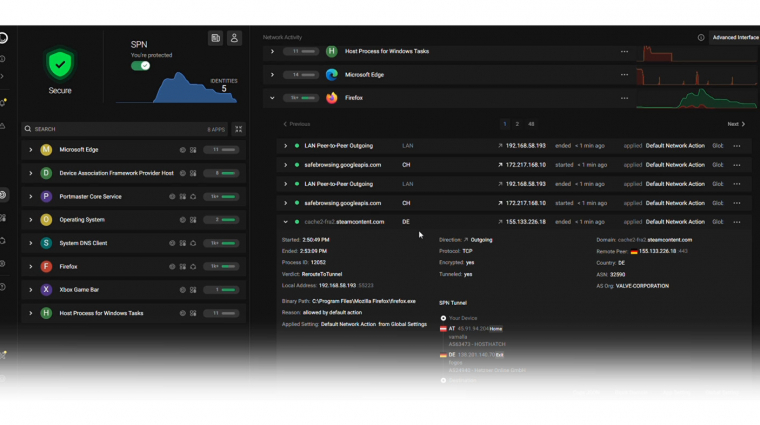Click the 155.133.226.18 Remote Peer value
The image size is (760, 425).
(657, 251)
